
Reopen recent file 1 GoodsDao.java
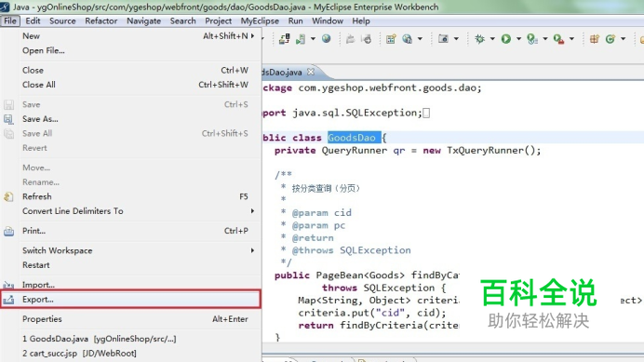130,339
